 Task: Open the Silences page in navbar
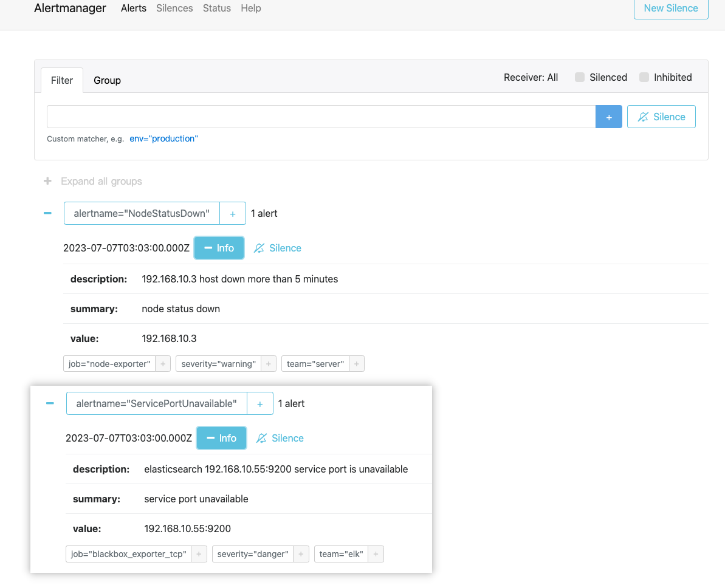(174, 9)
